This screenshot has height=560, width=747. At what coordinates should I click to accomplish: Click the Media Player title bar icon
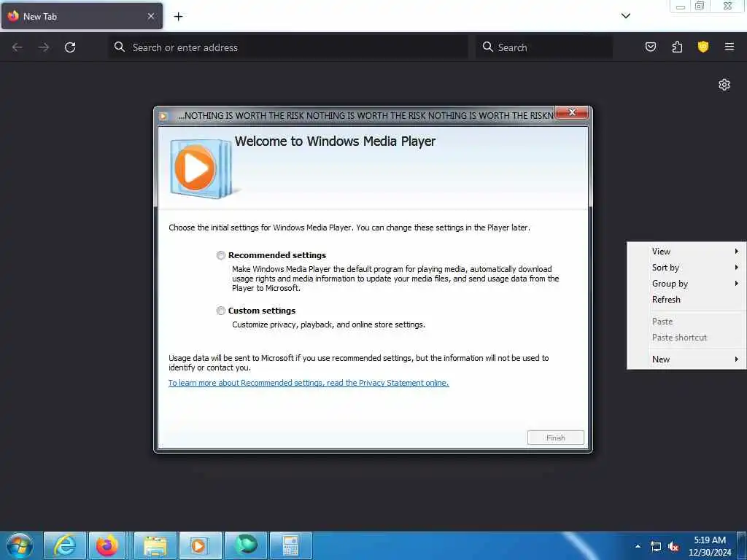[x=163, y=116]
